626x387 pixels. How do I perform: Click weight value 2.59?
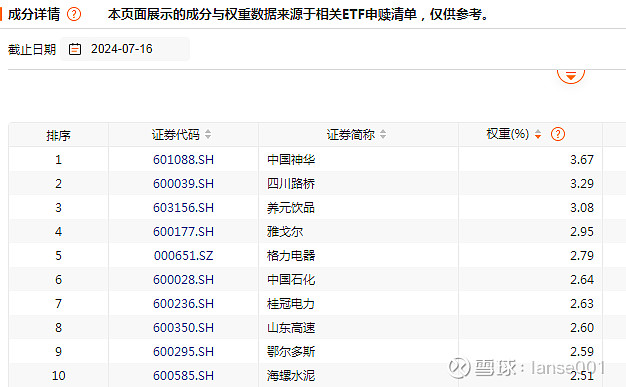tap(582, 351)
